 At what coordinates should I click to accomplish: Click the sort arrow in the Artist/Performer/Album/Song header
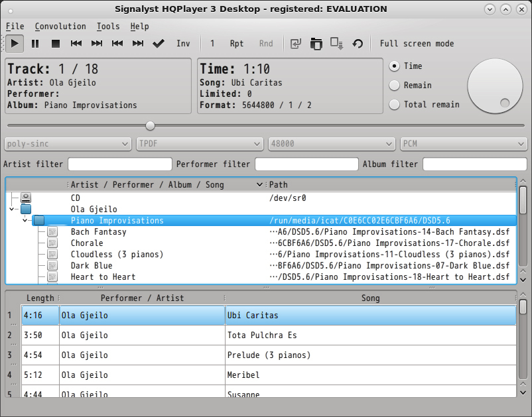259,184
